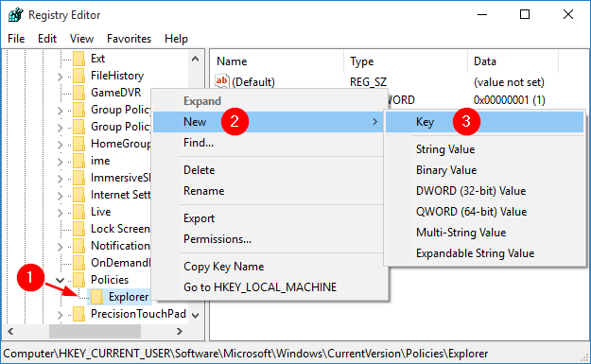The width and height of the screenshot is (591, 364).
Task: Click the Name column header
Action: coord(277,61)
